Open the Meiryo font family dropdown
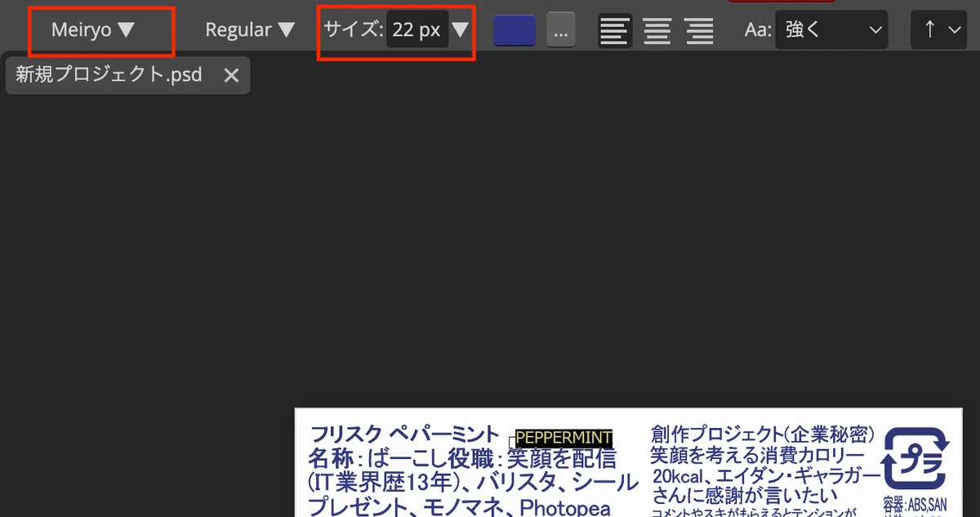This screenshot has width=980, height=517. (92, 30)
